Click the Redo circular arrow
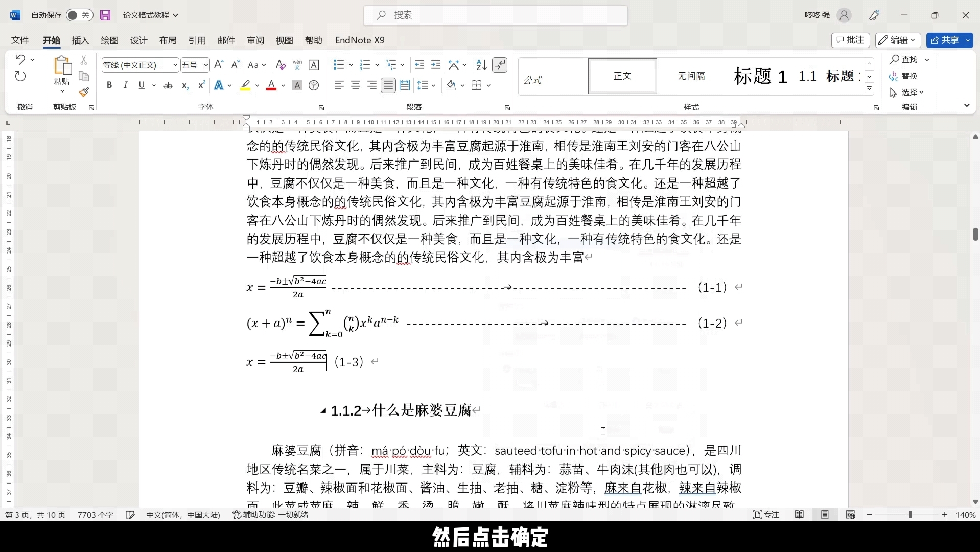 (20, 77)
